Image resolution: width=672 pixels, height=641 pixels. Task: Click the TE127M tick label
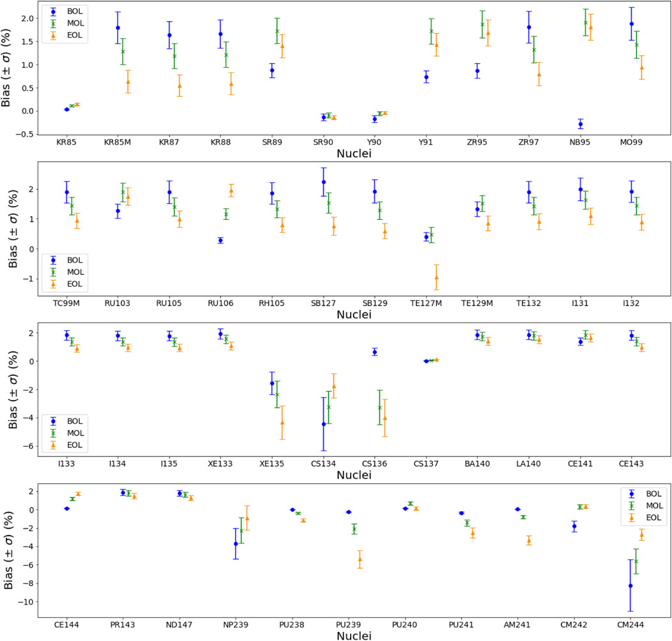[425, 304]
